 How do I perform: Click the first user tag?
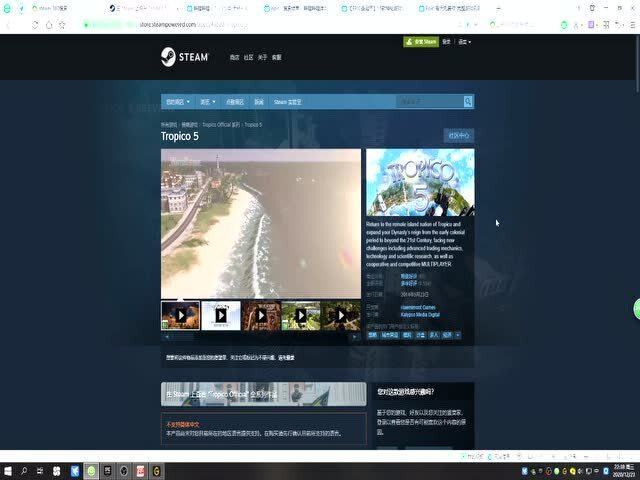372,335
